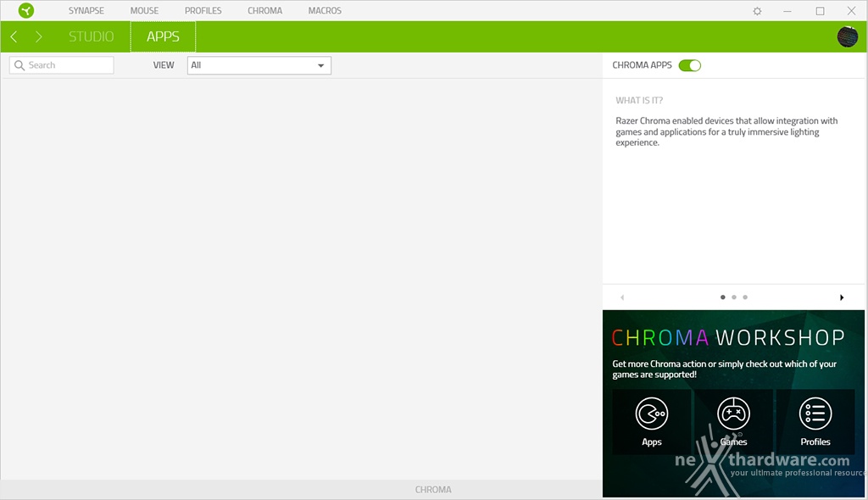Expand the View dropdown arrow

(320, 65)
